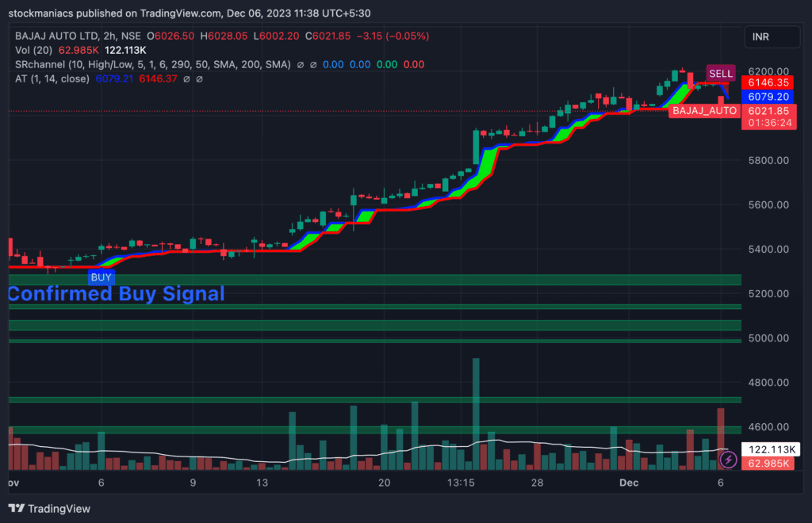The image size is (812, 523).
Task: Click the BUY signal label
Action: [101, 277]
